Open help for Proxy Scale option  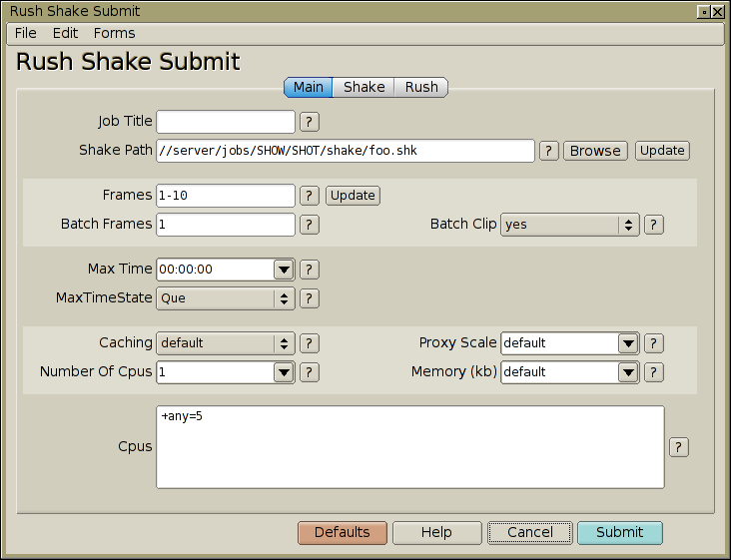[654, 343]
